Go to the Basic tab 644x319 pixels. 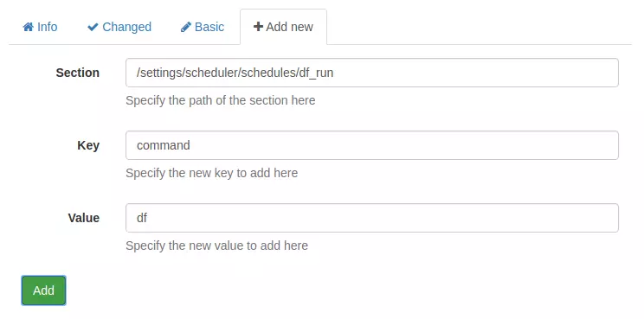point(202,27)
